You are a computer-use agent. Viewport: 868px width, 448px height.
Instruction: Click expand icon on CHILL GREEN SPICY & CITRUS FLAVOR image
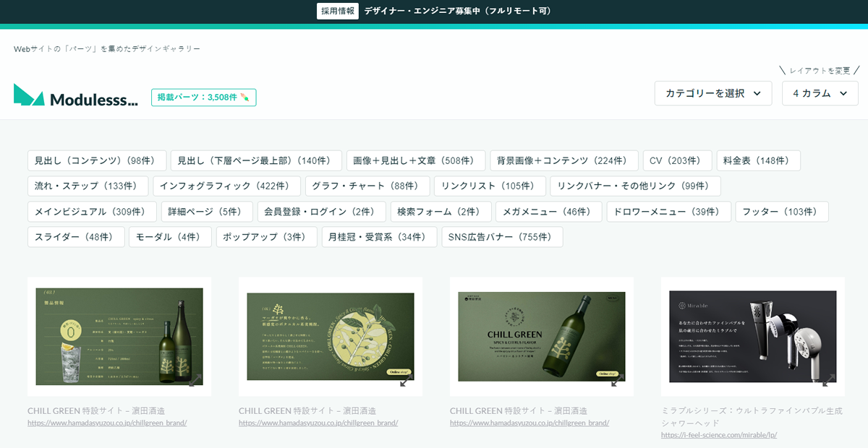coord(618,380)
